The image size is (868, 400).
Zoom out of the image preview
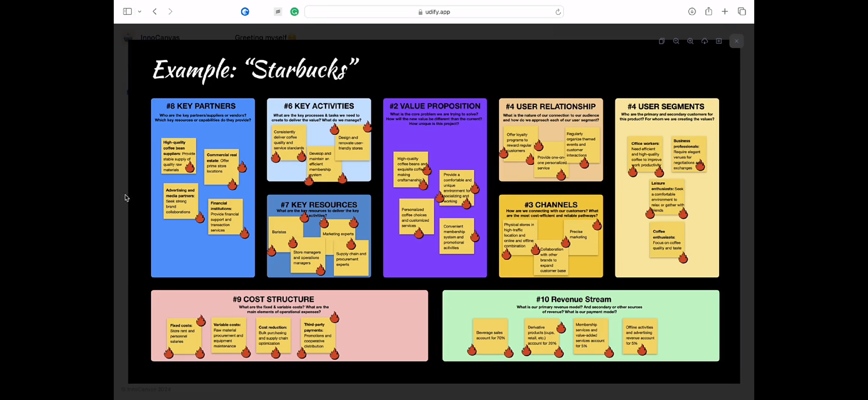pos(676,41)
